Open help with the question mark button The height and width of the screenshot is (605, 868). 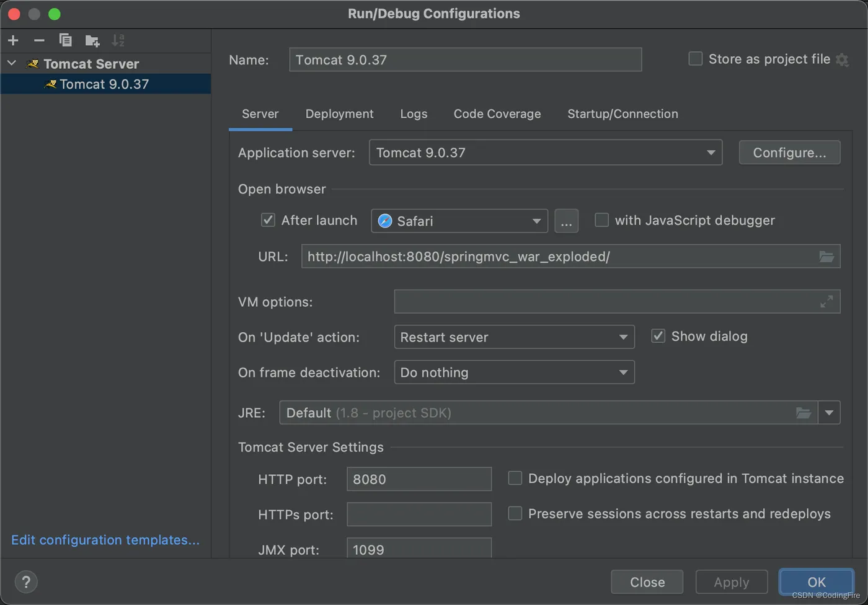[26, 581]
